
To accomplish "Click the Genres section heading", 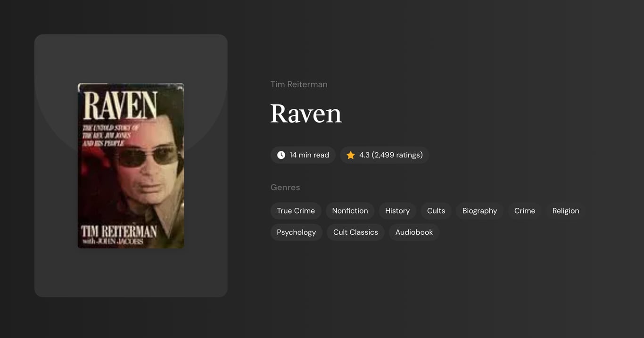I will tap(285, 187).
